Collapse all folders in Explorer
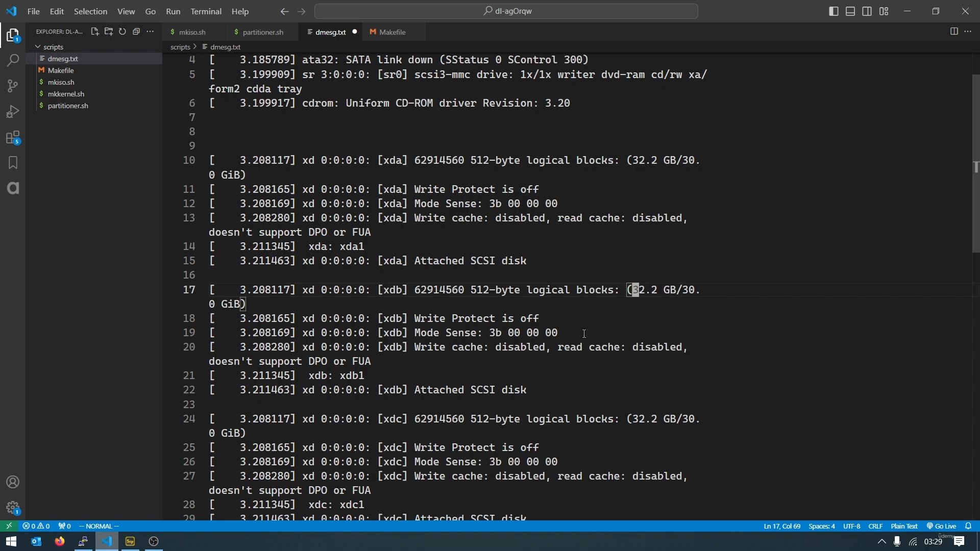 (136, 32)
